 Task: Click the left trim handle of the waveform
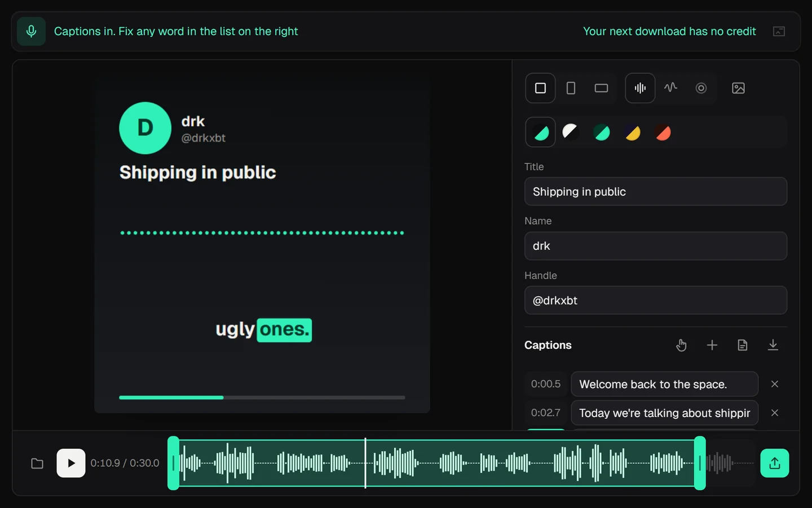[x=174, y=463]
